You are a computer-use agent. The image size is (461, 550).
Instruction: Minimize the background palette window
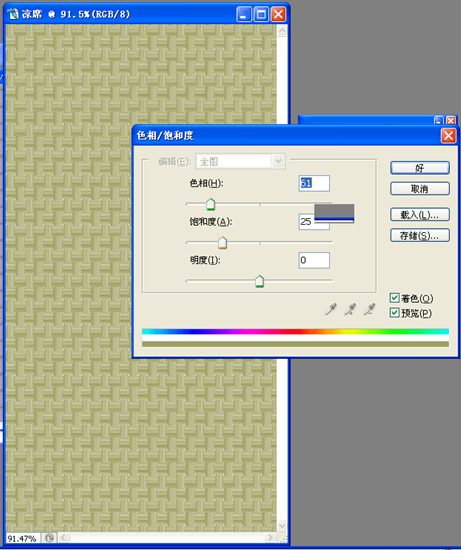tap(439, 121)
